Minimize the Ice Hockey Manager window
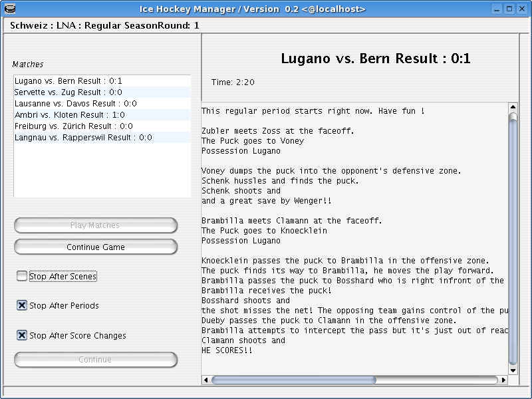 (x=497, y=9)
